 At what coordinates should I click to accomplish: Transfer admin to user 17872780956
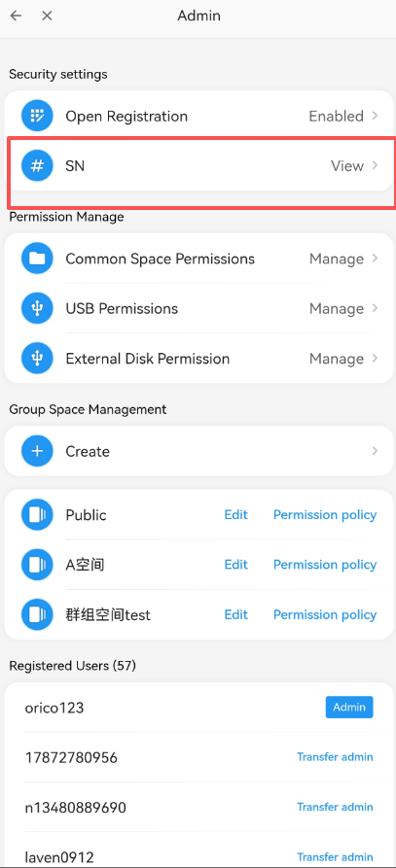click(335, 757)
